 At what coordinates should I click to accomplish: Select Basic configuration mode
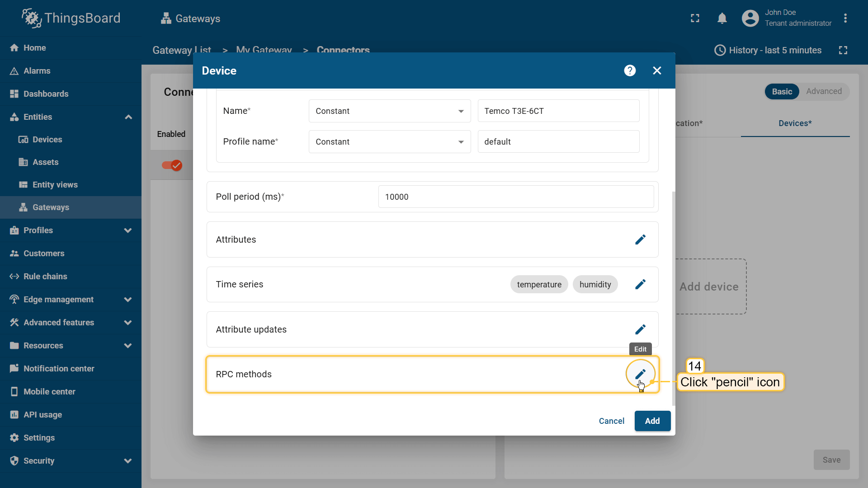(x=782, y=91)
